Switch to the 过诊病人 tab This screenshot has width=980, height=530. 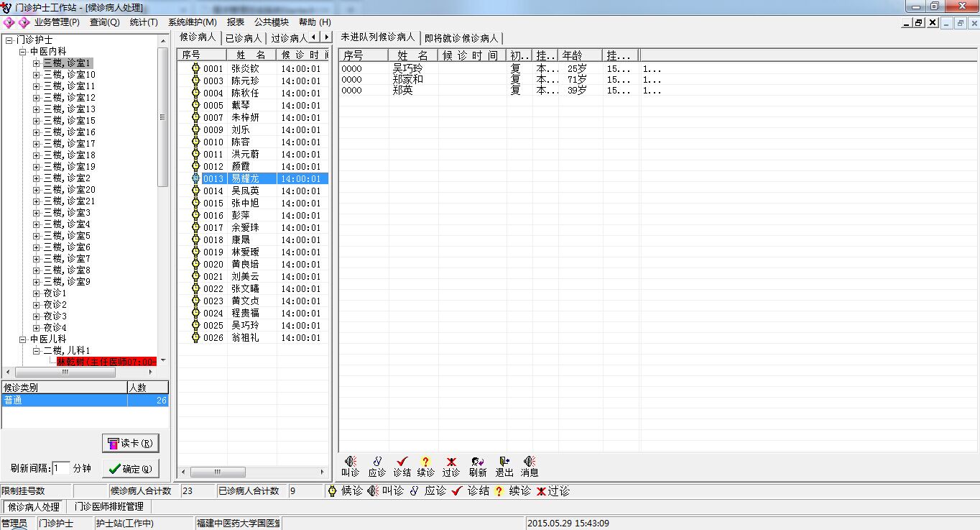pyautogui.click(x=289, y=38)
